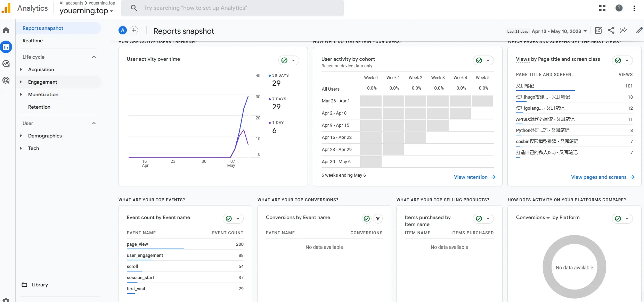The image size is (644, 302).
Task: Open the vertical three-dot menu
Action: [x=634, y=8]
